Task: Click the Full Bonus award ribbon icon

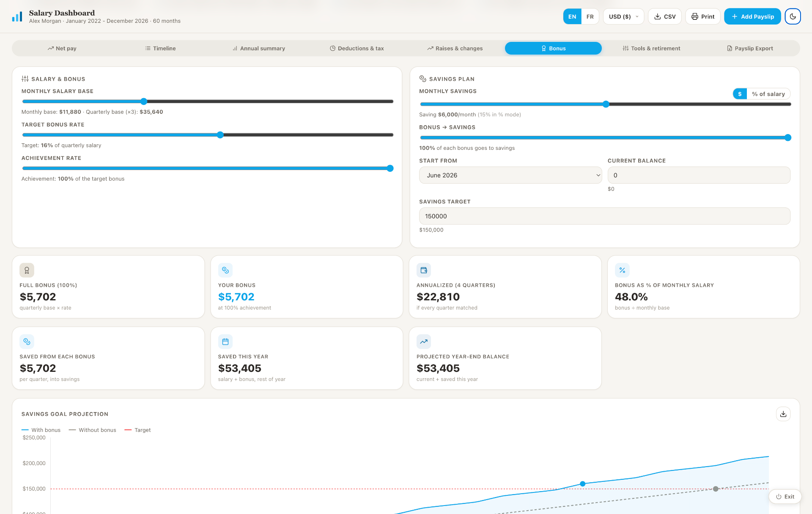Action: coord(27,270)
